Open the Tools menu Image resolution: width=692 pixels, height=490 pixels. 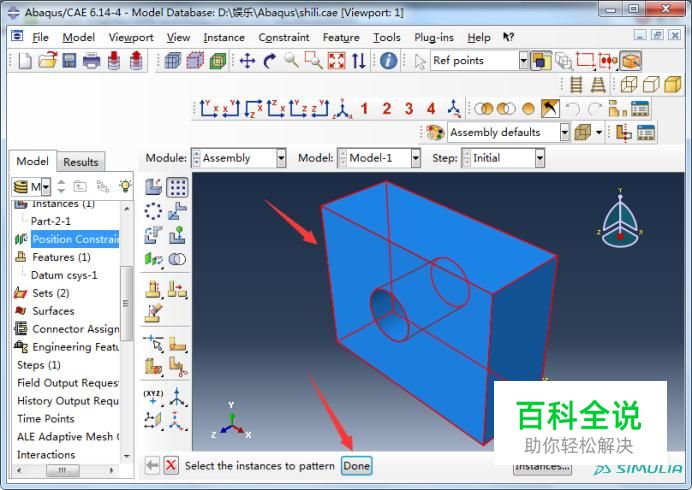(x=387, y=38)
